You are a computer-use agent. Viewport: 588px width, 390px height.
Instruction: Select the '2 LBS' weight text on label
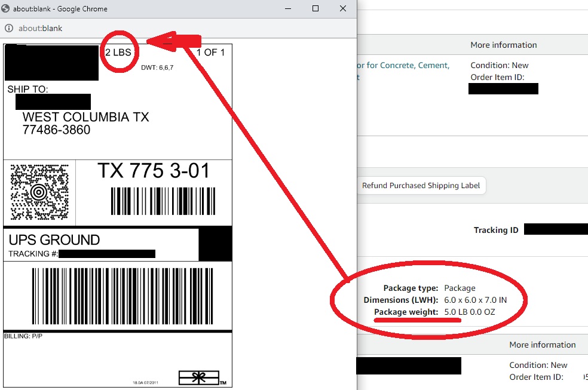point(118,52)
